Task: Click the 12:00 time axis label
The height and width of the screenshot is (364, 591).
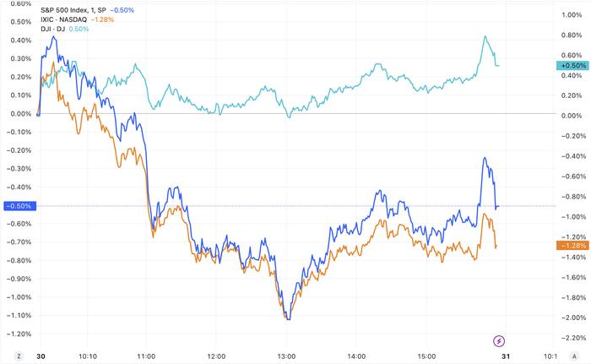Action: (217, 356)
